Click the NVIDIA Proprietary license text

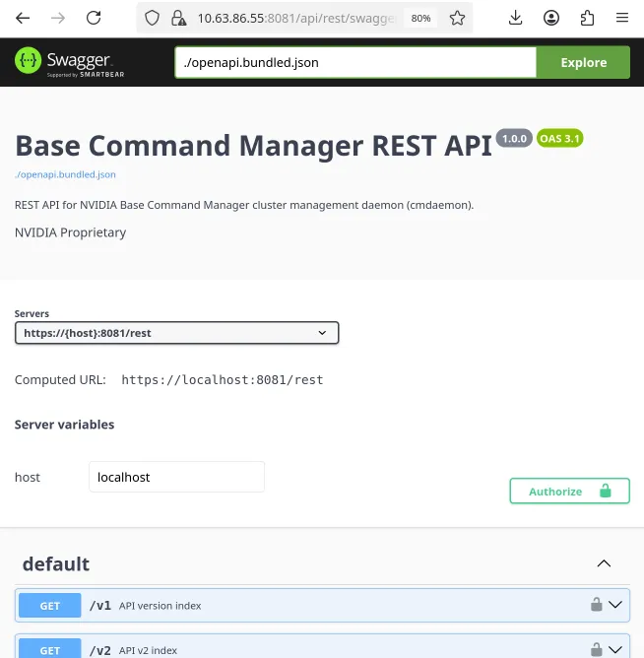[x=70, y=232]
